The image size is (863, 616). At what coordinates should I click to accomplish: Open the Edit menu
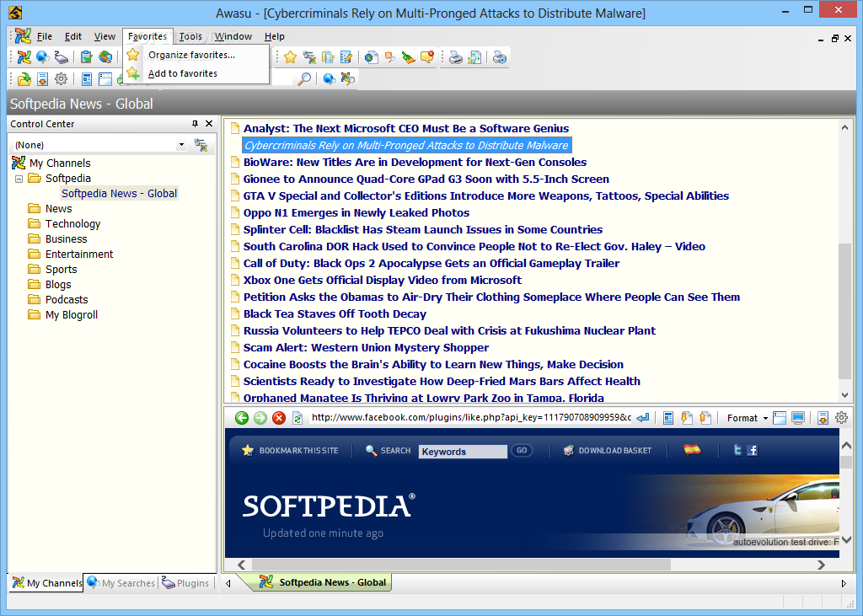pyautogui.click(x=72, y=36)
